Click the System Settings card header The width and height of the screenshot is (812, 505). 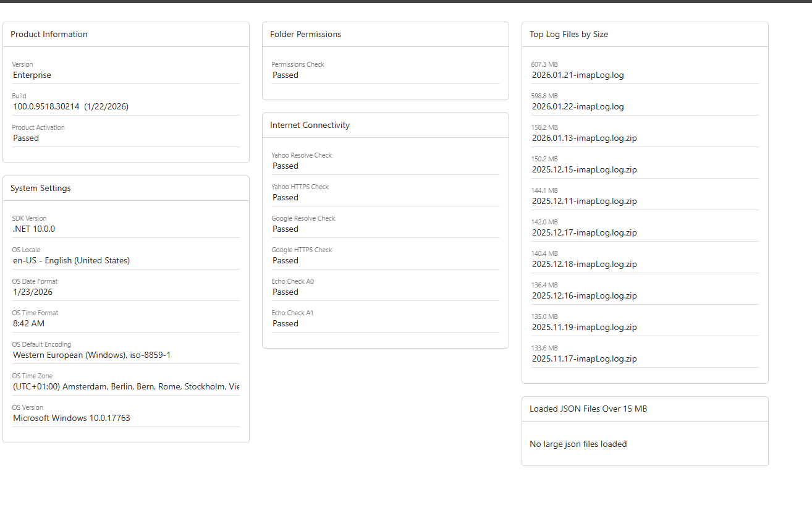41,189
